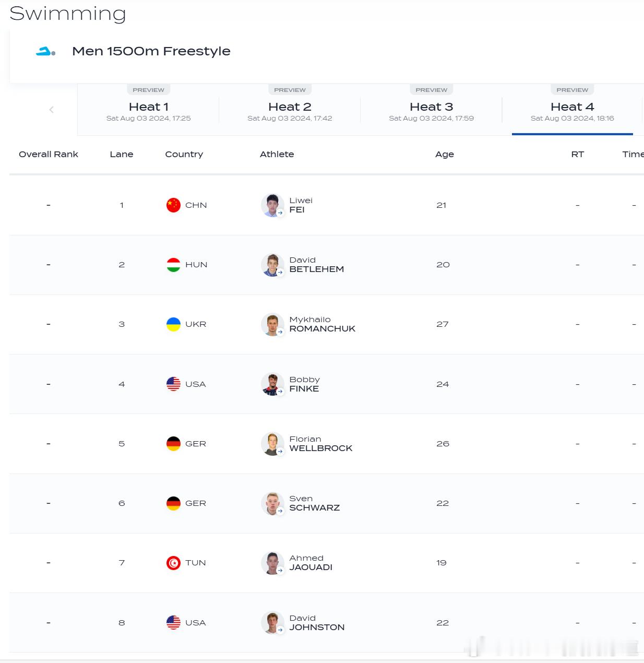This screenshot has height=663, width=644.
Task: Go to previous heats with left chevron
Action: pos(51,110)
